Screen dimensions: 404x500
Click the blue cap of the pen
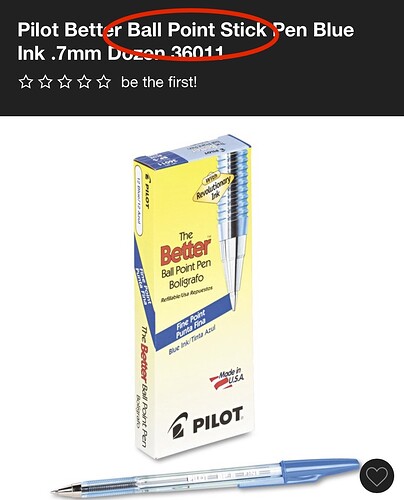(317, 473)
